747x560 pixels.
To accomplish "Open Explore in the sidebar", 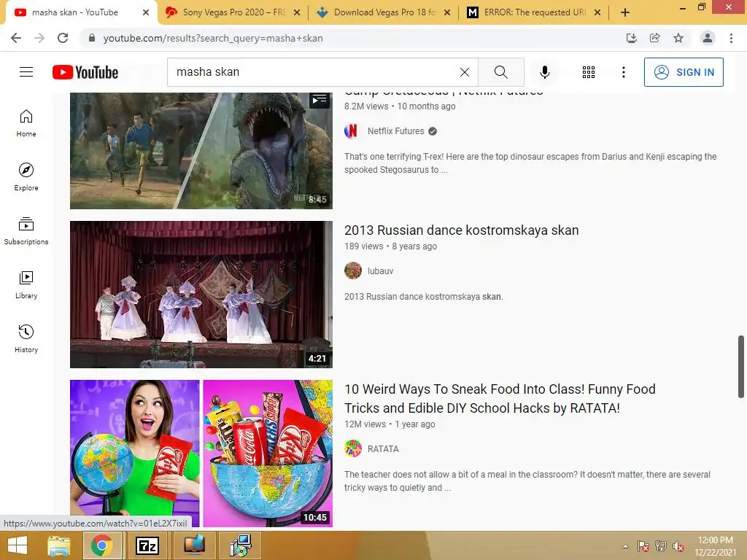I will point(26,177).
